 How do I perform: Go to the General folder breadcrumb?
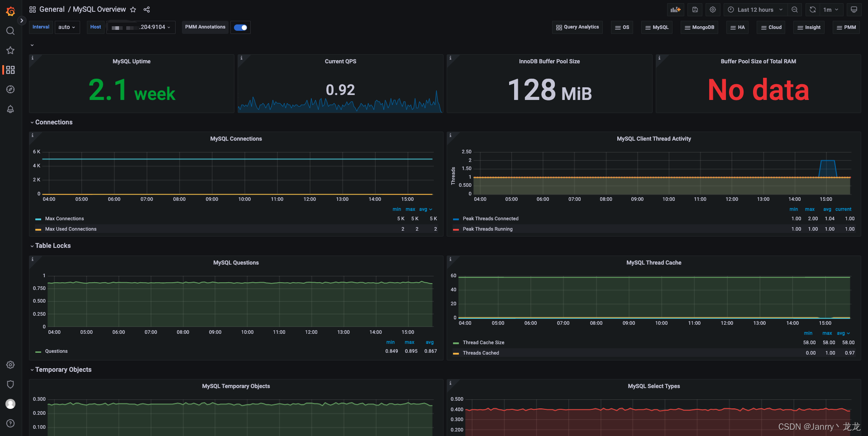pos(52,9)
